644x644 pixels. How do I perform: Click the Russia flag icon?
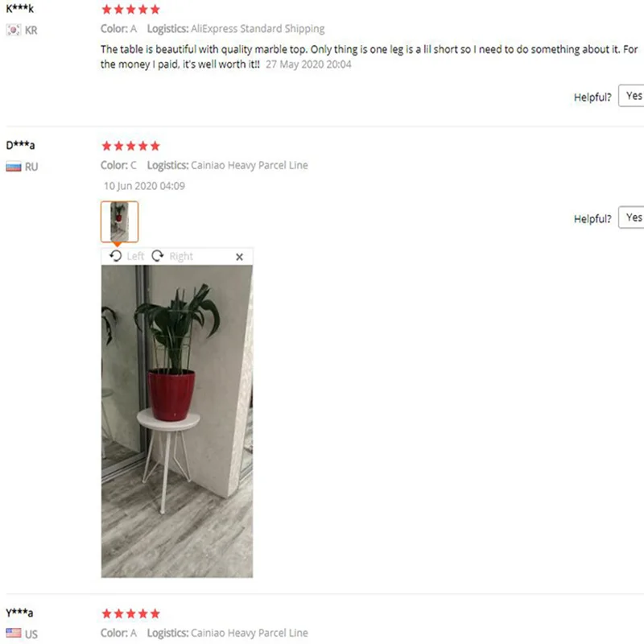(14, 167)
